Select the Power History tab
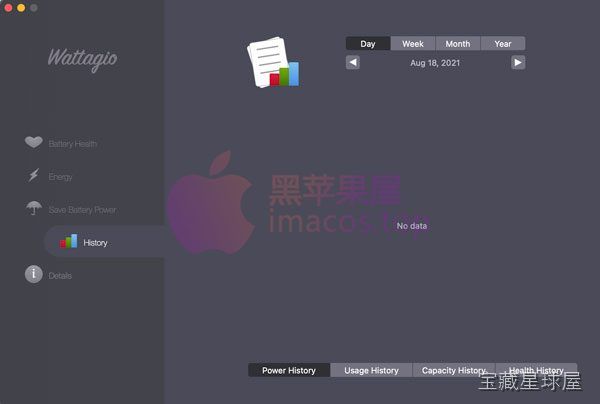 coord(289,370)
